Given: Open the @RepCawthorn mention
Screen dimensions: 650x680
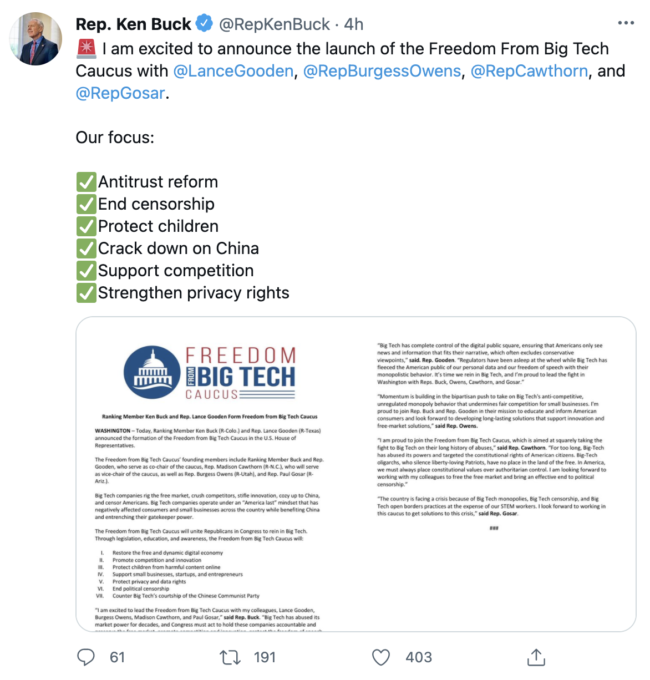Looking at the screenshot, I should pyautogui.click(x=529, y=72).
